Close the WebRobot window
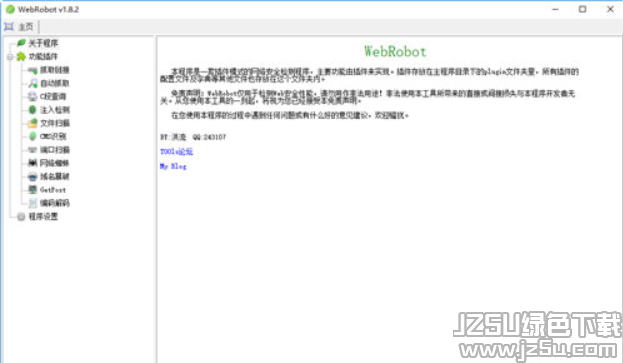Image resolution: width=623 pixels, height=363 pixels. 610,9
